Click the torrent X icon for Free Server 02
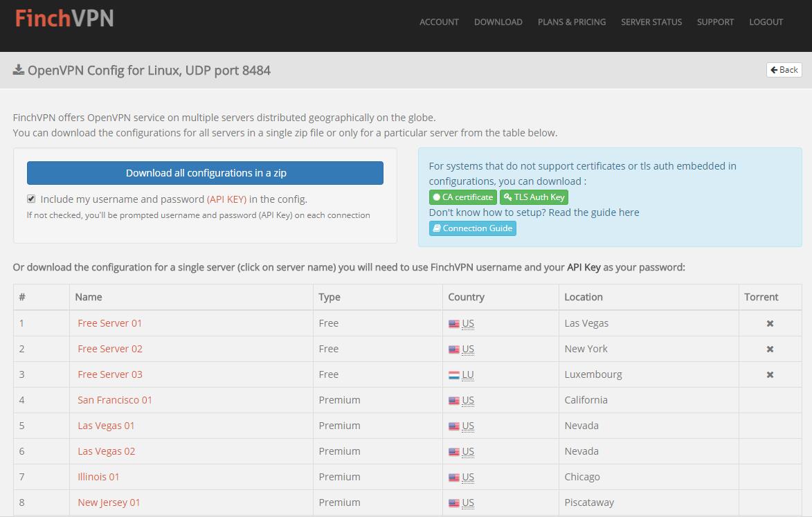This screenshot has width=812, height=517. pos(770,350)
